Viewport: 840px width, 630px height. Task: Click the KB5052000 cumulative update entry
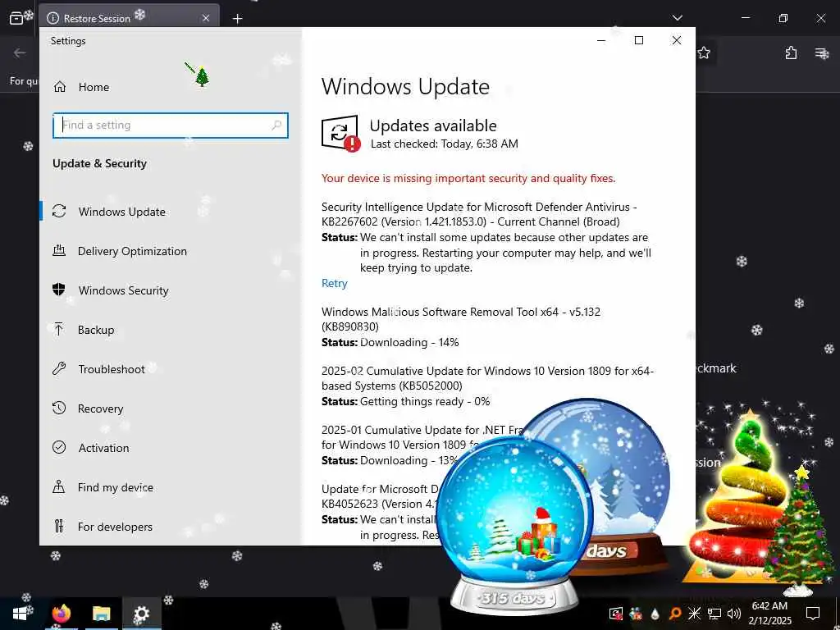(x=487, y=378)
